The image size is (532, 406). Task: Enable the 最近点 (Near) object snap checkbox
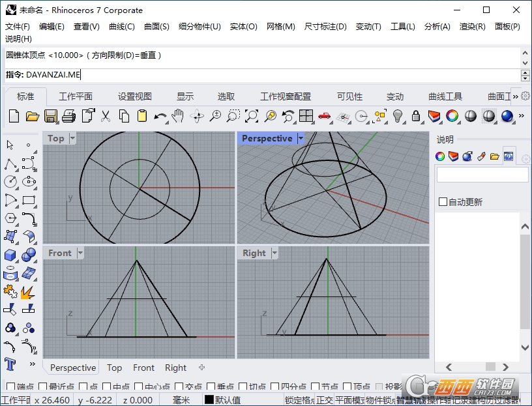[x=43, y=386]
